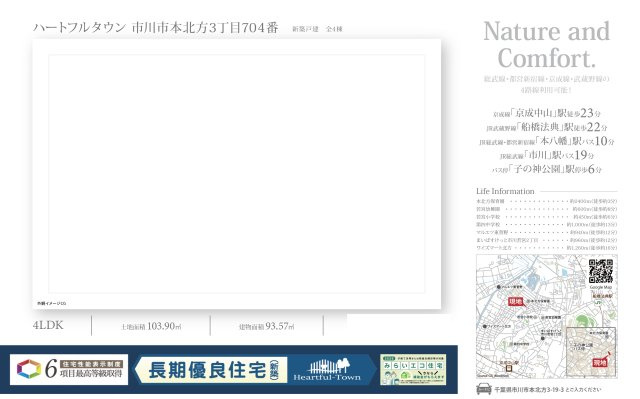
Task: Click the 京成中山駅 station square on the map
Action: [509, 368]
